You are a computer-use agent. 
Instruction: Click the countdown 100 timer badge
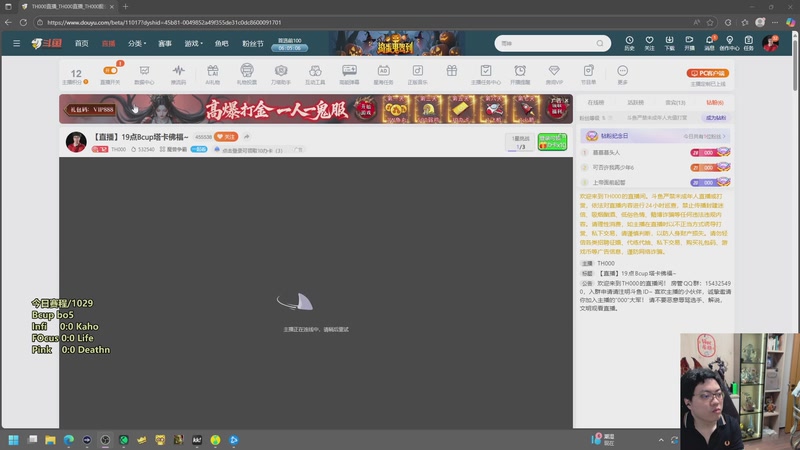coord(289,44)
